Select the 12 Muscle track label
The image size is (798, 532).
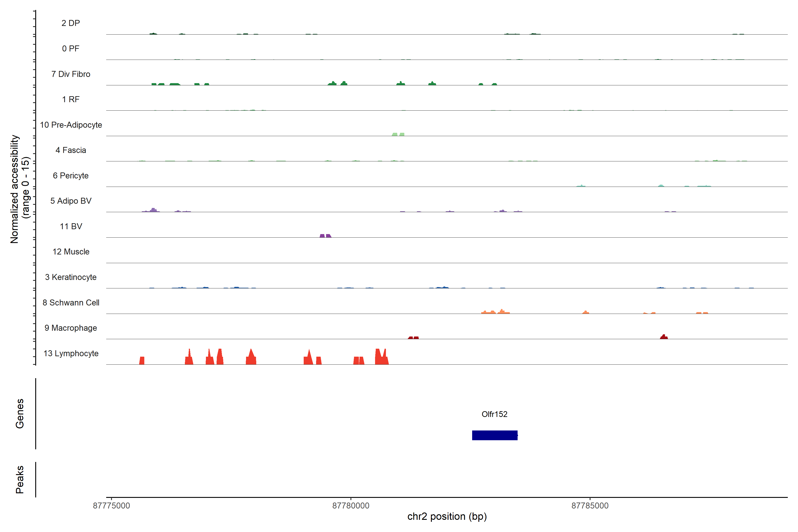tap(71, 251)
